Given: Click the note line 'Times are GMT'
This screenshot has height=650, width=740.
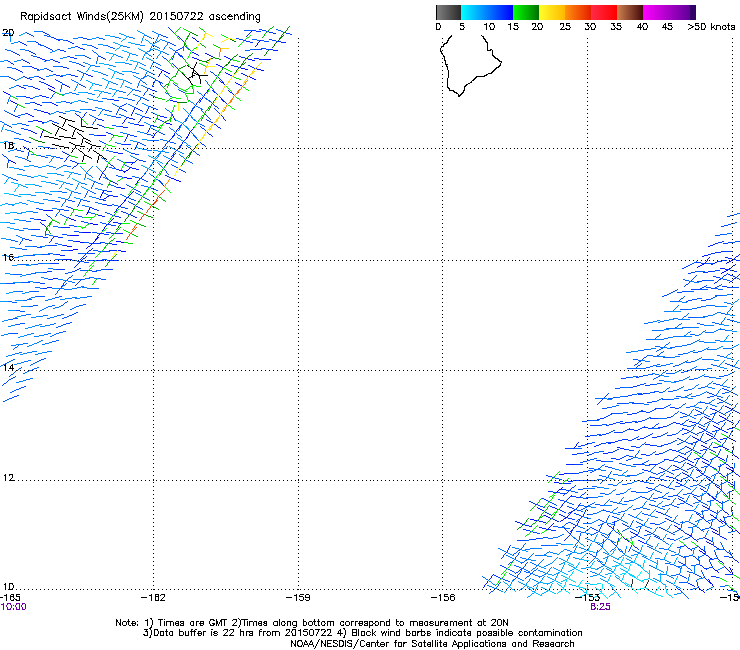Looking at the screenshot, I should 193,623.
